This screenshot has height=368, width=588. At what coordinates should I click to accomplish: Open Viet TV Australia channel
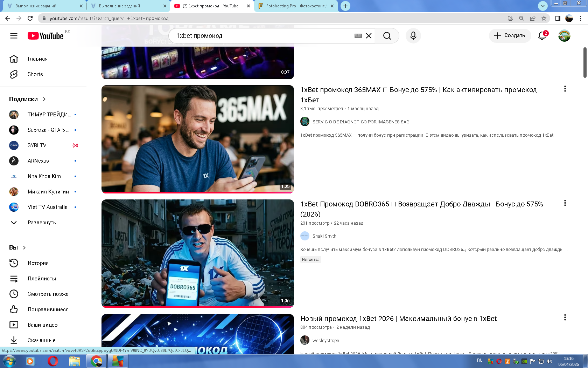(43, 207)
